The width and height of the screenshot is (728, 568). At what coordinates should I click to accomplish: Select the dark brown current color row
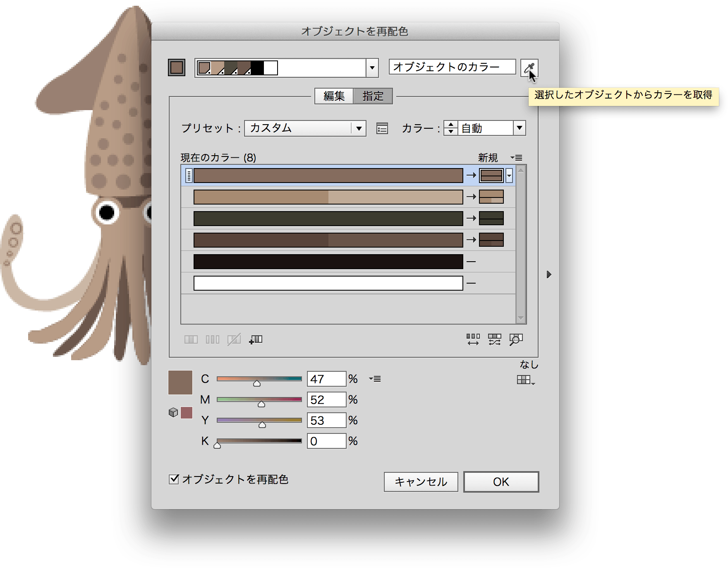328,240
